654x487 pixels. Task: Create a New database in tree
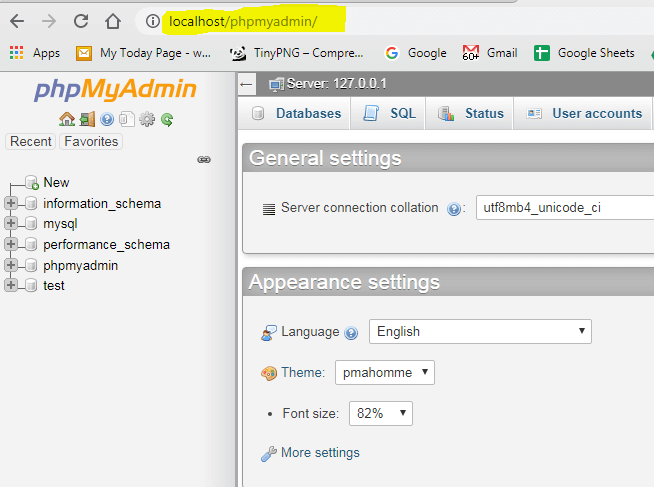(56, 182)
